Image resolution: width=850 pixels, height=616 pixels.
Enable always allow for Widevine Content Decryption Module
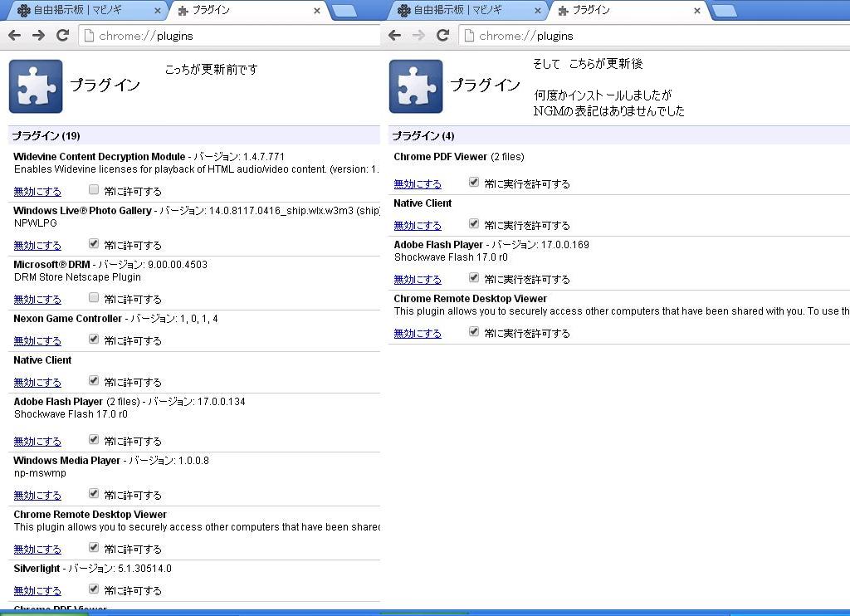(x=94, y=190)
